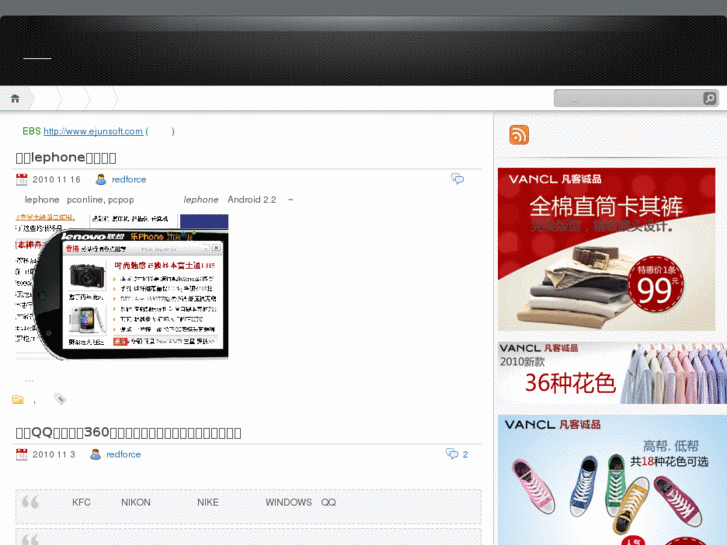This screenshot has width=727, height=545.
Task: Open the ejunsoft.com link
Action: 93,131
